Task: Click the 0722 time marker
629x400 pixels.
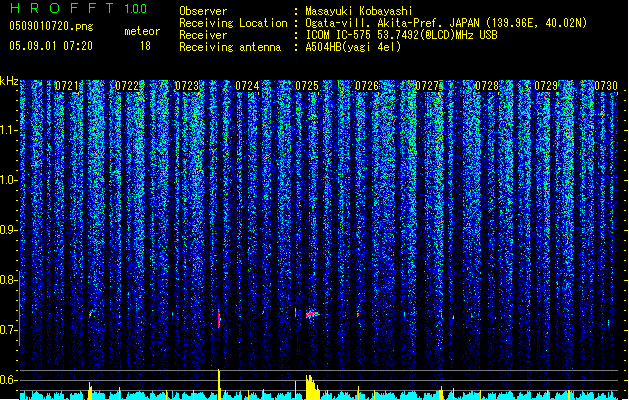Action: tap(127, 86)
